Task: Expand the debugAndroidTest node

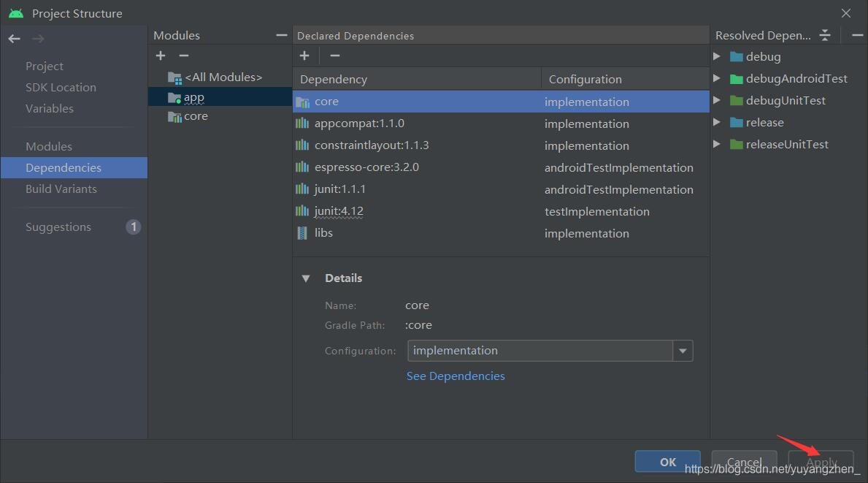Action: [716, 79]
